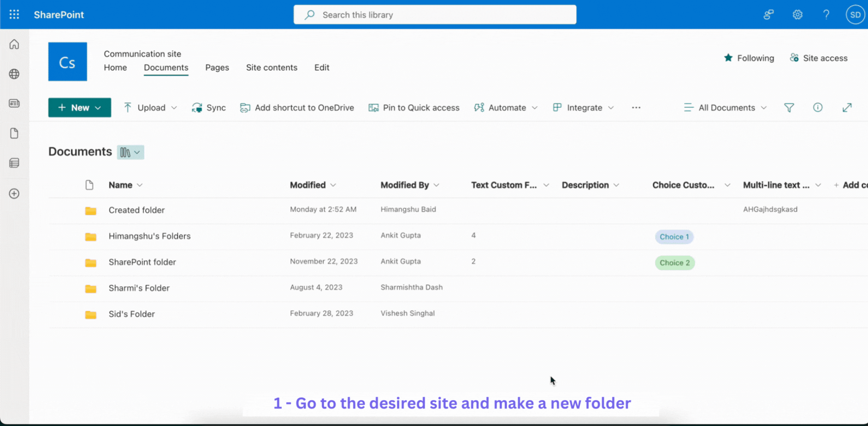Click the Communication site title
The image size is (868, 426).
142,54
